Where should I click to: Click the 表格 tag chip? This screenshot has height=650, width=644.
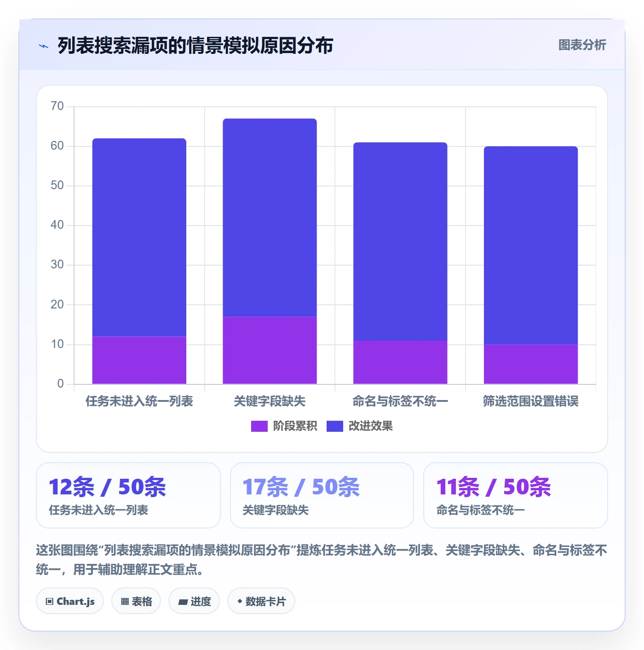coord(136,601)
